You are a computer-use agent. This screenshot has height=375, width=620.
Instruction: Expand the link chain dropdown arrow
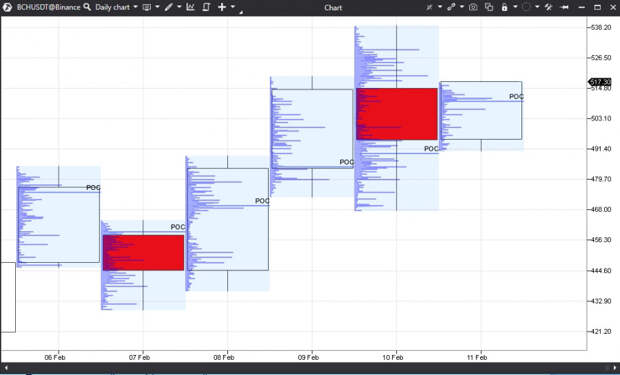click(x=461, y=7)
